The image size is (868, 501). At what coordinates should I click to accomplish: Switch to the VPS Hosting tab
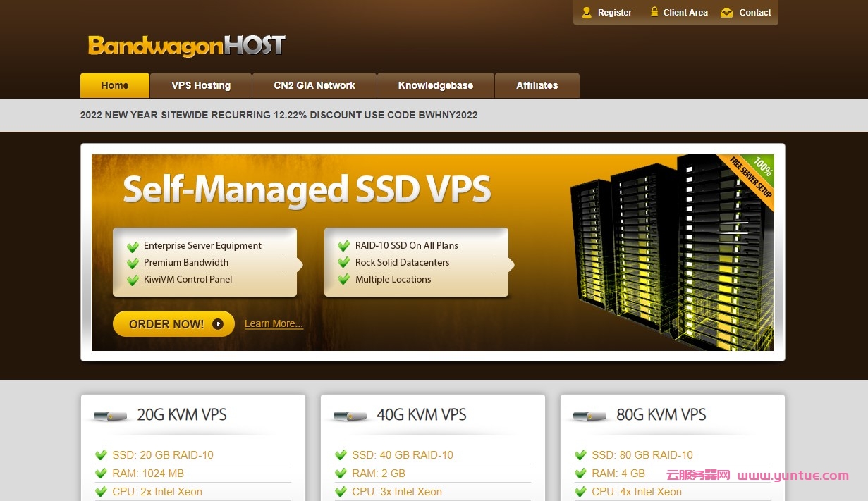point(200,85)
